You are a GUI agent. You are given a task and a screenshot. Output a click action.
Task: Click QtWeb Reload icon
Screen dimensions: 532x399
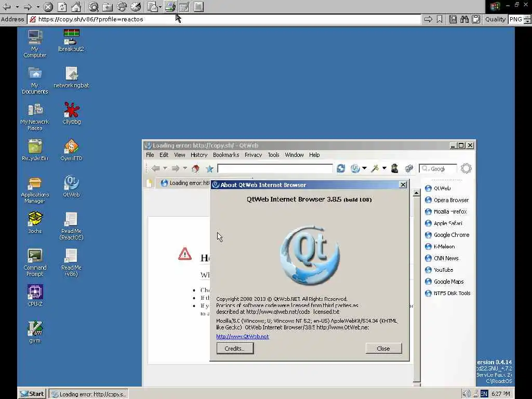[x=341, y=168]
